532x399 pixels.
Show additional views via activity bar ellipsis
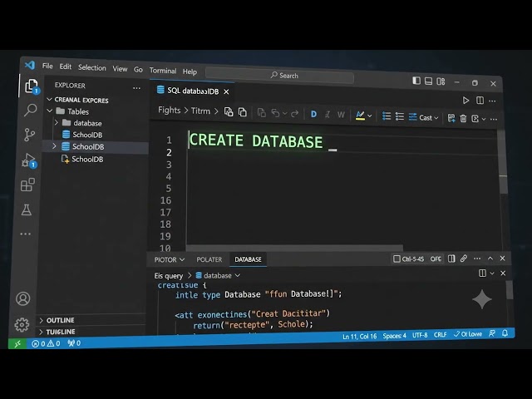click(26, 234)
